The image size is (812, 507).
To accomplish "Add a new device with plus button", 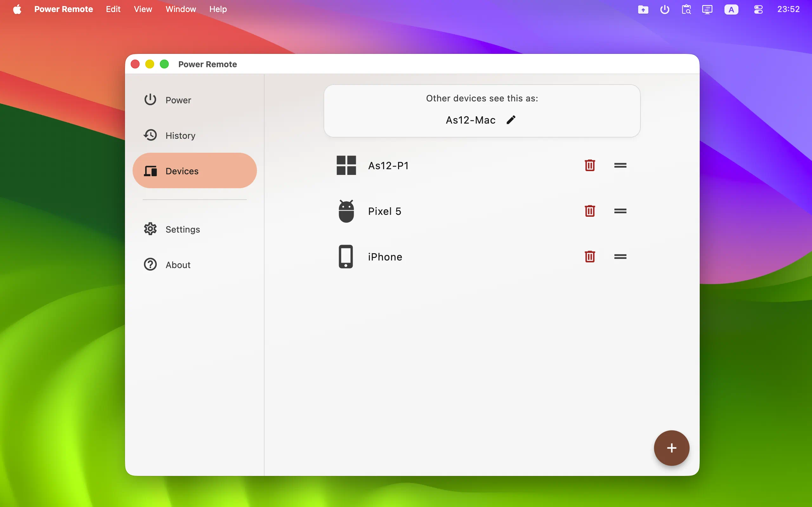I will [x=671, y=448].
